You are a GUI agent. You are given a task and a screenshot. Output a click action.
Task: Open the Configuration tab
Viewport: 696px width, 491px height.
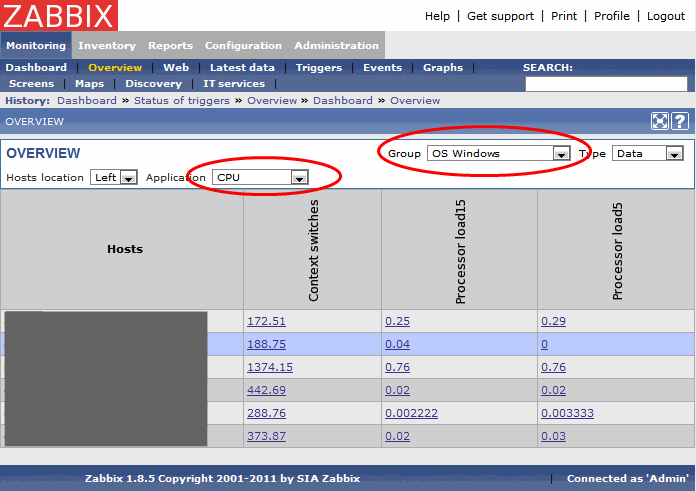[x=243, y=45]
